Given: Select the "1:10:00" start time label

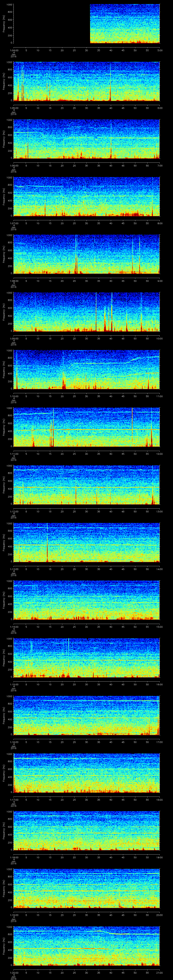Looking at the screenshot, I should [x=14, y=396].
